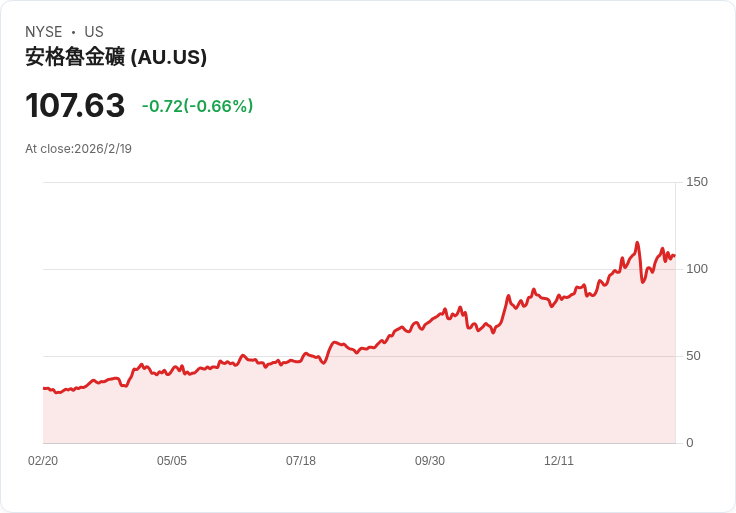
Task: Select the 12/11 date on the x-axis
Action: tap(559, 461)
